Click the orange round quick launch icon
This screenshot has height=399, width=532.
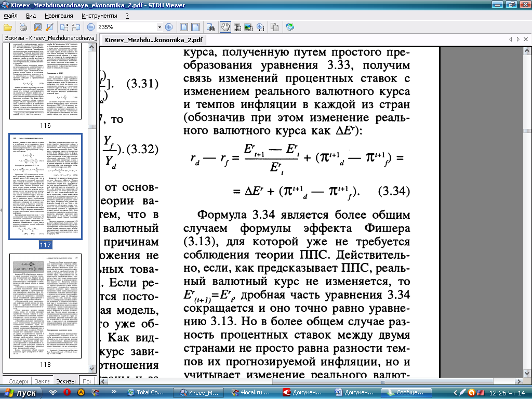click(81, 392)
